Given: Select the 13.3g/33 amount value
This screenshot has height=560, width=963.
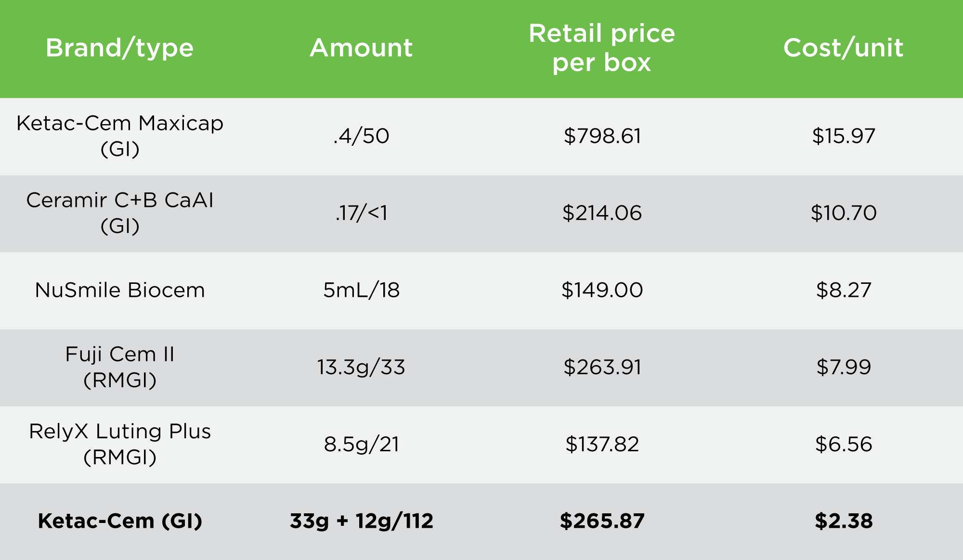Looking at the screenshot, I should [361, 368].
